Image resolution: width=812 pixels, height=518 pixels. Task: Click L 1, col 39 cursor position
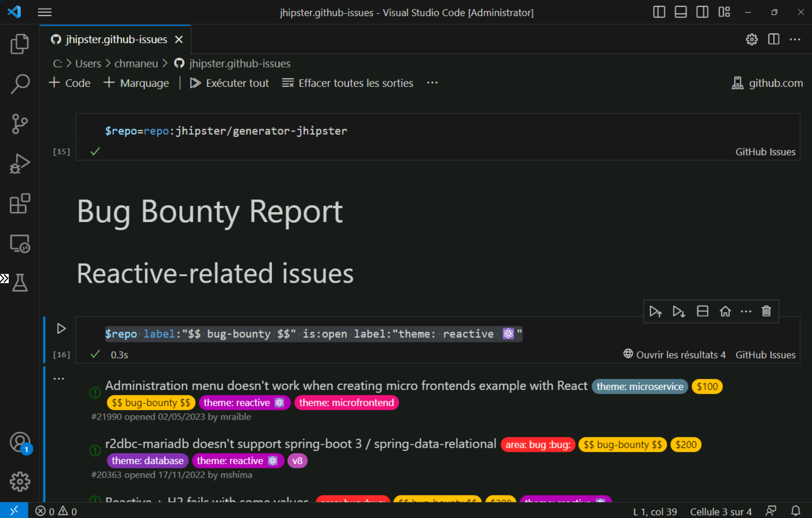pyautogui.click(x=655, y=512)
